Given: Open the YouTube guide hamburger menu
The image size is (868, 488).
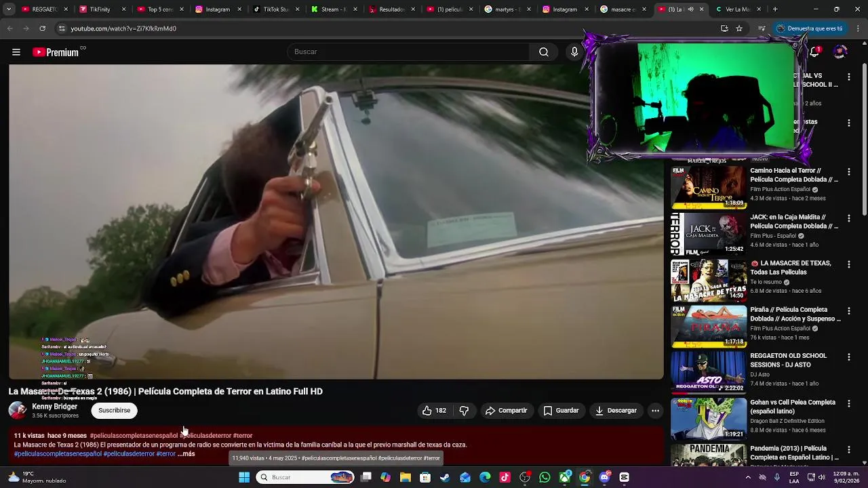Looking at the screenshot, I should click(x=16, y=52).
